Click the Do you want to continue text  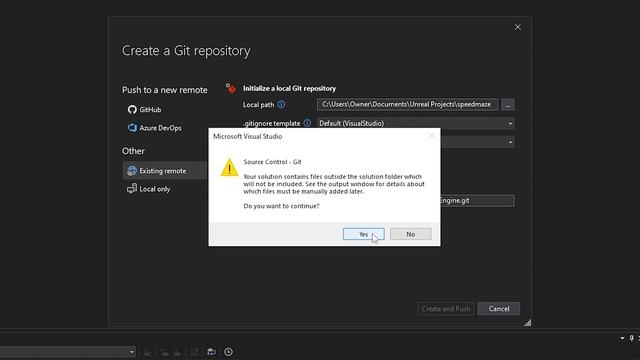[281, 206]
